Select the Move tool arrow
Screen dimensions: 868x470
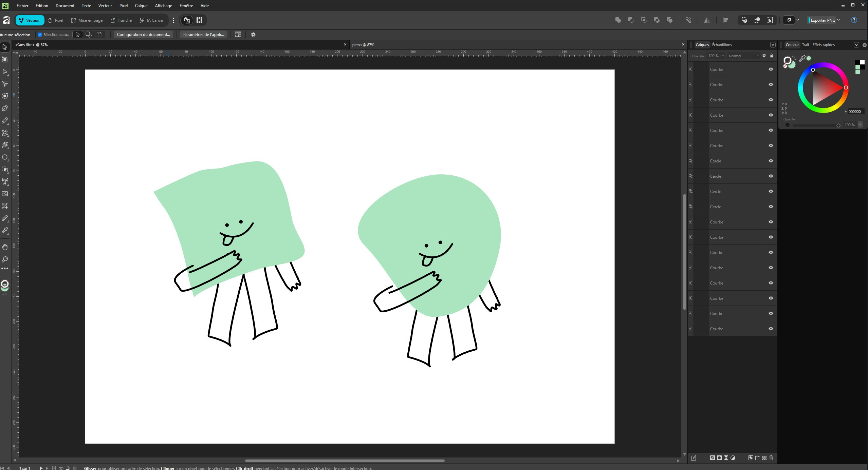click(5, 47)
